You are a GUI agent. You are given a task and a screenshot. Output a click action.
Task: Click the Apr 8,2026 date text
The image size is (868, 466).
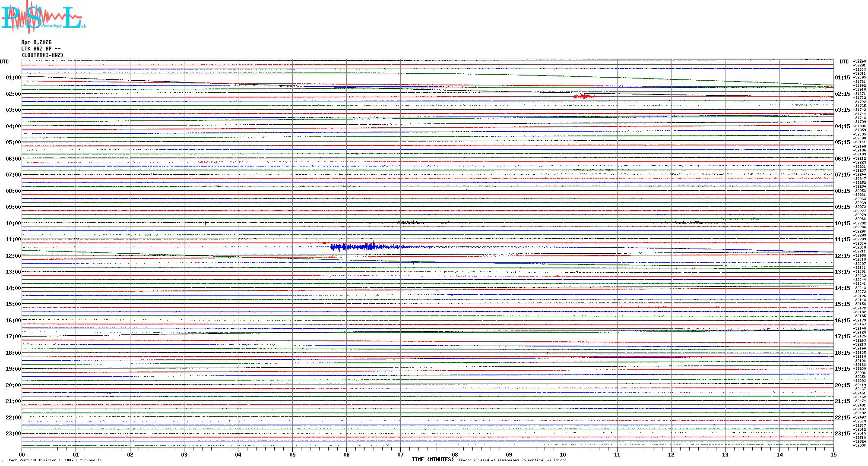[36, 42]
